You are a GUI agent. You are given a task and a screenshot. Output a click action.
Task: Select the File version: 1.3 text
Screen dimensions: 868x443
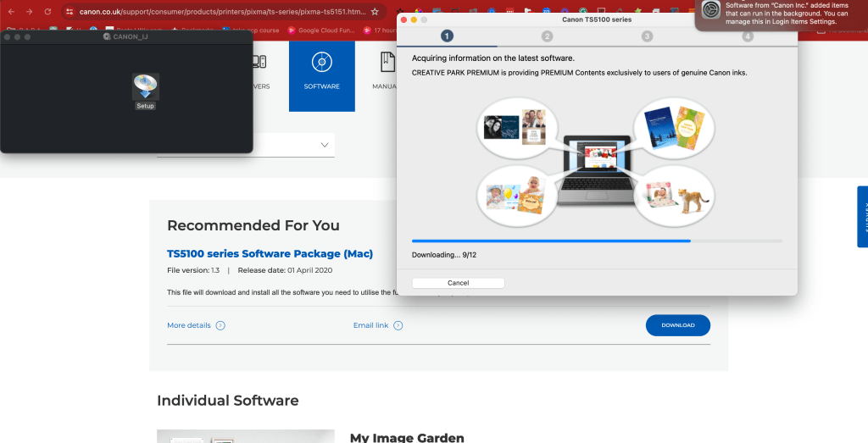tap(193, 270)
